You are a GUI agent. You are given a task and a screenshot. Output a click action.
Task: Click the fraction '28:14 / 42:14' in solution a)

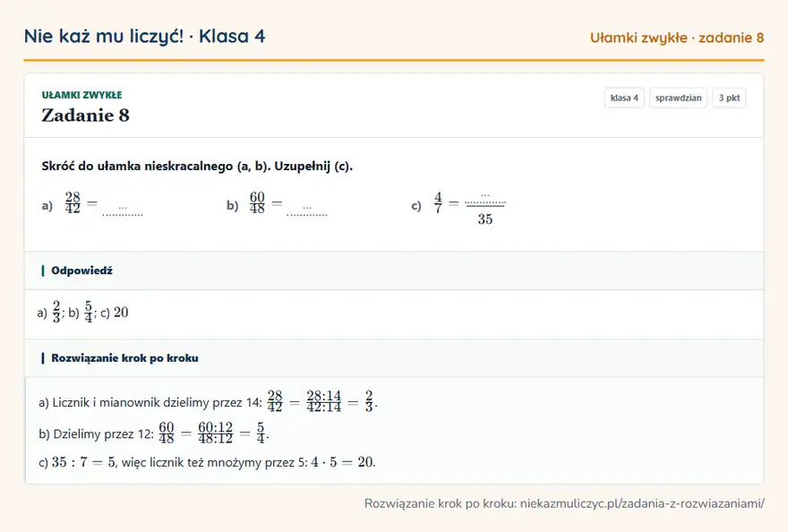click(324, 401)
